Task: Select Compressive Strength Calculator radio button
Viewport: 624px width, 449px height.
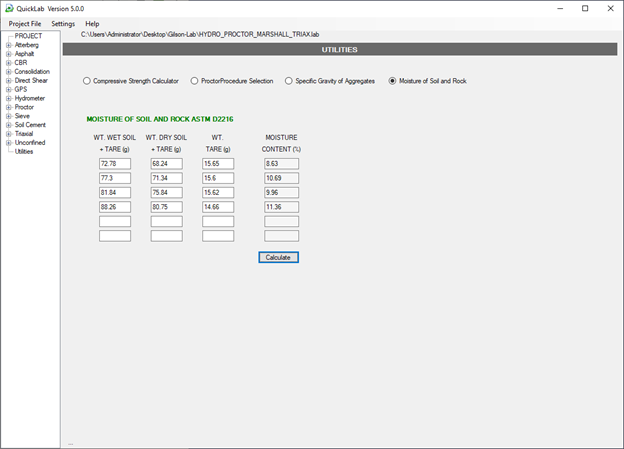Action: pos(87,80)
